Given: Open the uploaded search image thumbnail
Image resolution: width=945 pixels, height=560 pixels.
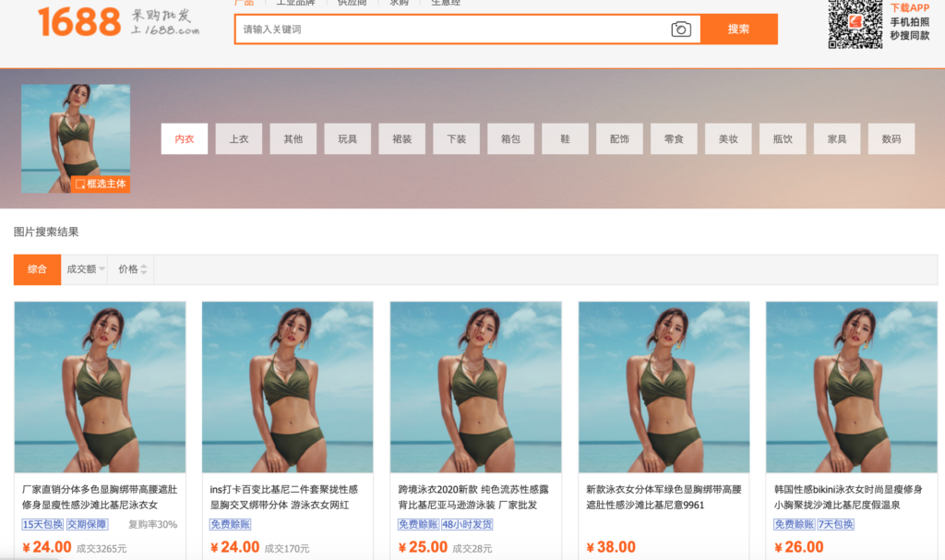Looking at the screenshot, I should coord(76,138).
